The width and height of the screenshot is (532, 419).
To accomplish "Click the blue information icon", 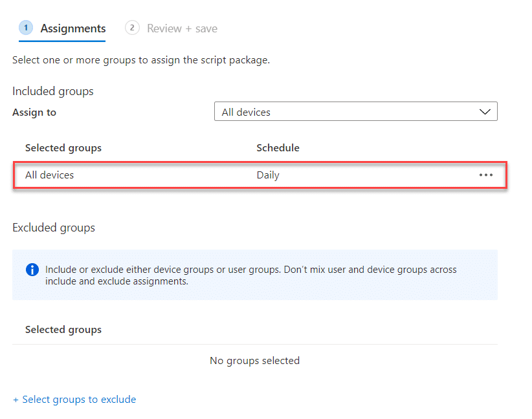I will click(32, 270).
